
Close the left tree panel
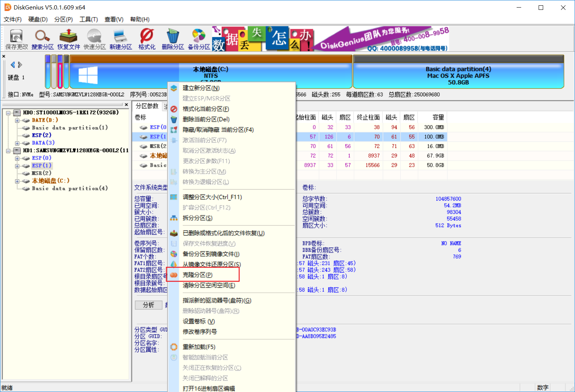tap(126, 105)
